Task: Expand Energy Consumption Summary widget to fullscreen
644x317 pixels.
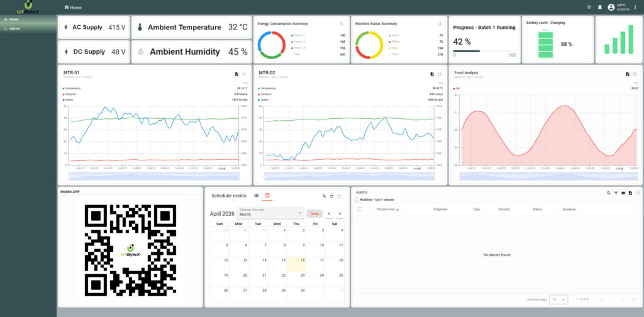Action: pyautogui.click(x=341, y=24)
